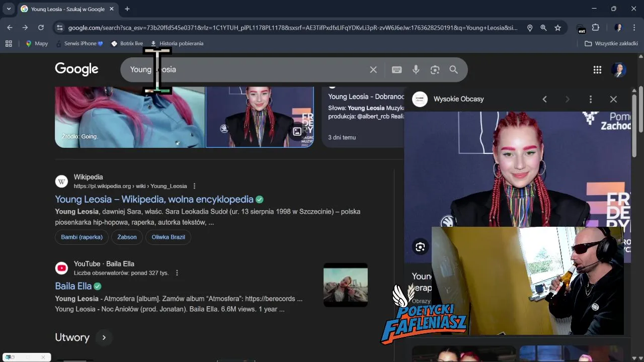Click the image icon on selected thumbnail
This screenshot has height=362, width=644.
[297, 131]
